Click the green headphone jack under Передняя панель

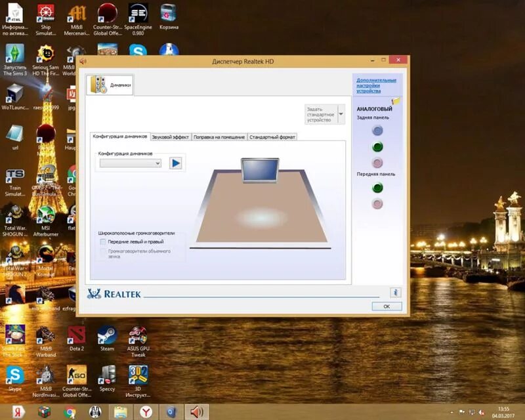click(x=377, y=187)
